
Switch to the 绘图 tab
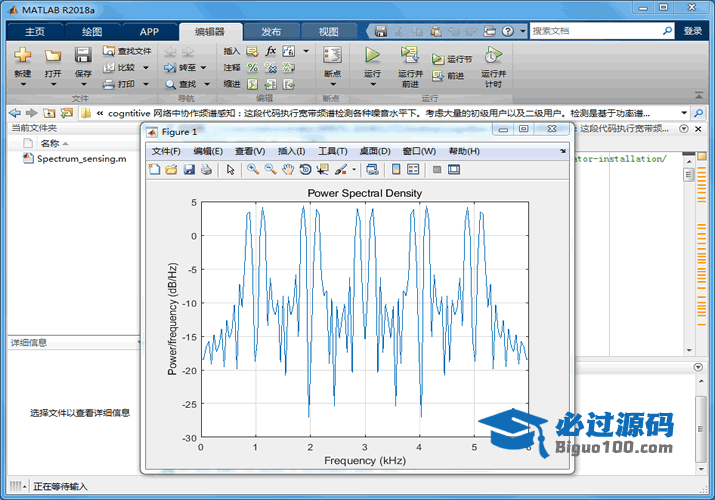tap(92, 31)
